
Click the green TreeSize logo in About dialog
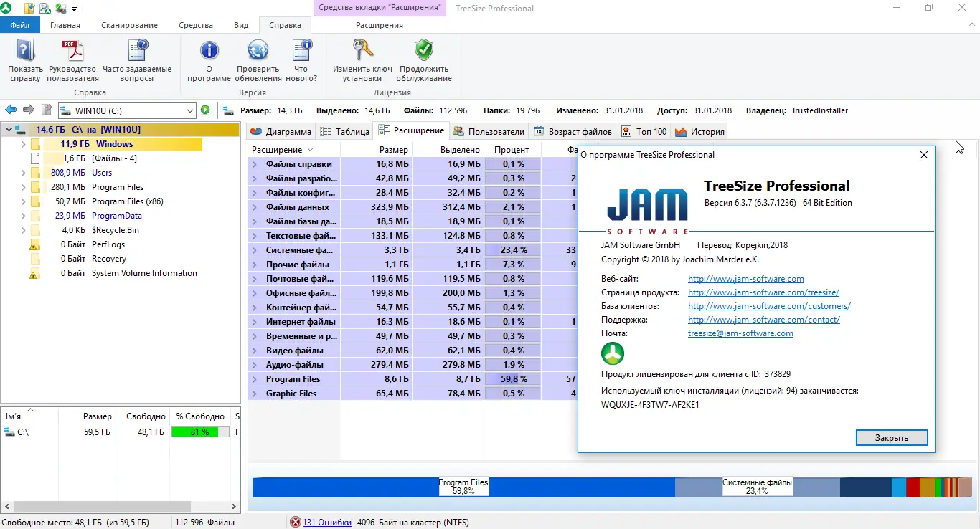click(613, 353)
